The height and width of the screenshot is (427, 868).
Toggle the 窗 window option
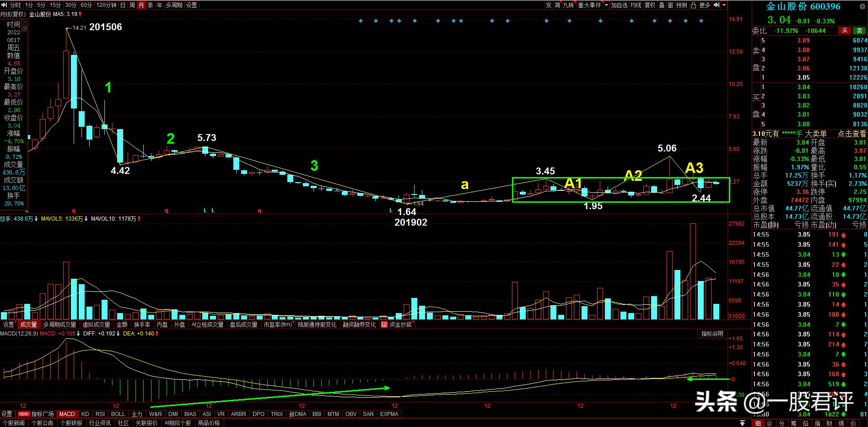[670, 5]
